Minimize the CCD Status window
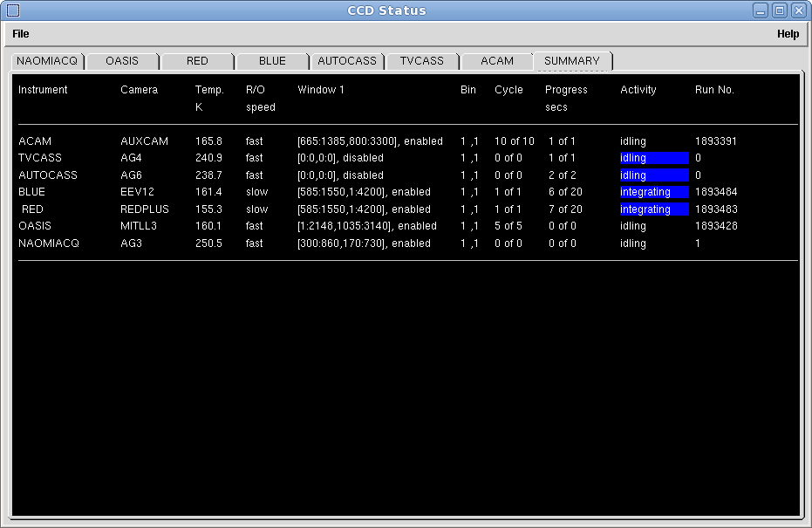Viewport: 812px width, 528px height. (761, 10)
